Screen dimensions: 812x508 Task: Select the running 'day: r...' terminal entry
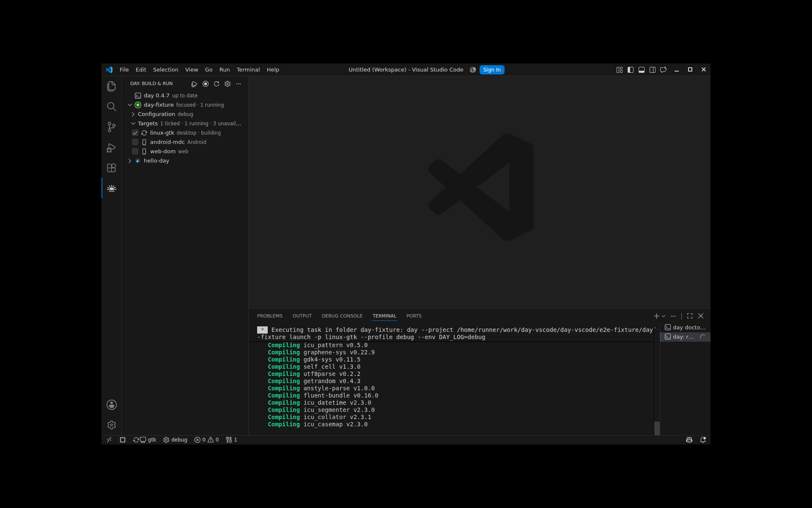[685, 337]
